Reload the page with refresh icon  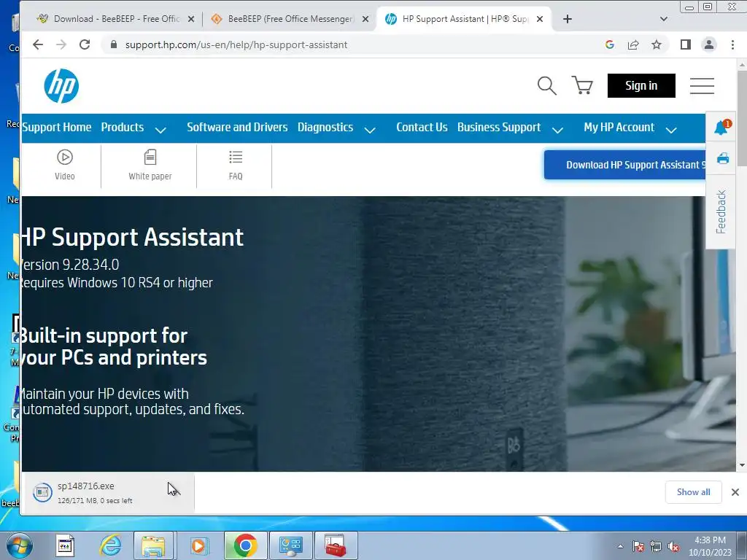(85, 44)
